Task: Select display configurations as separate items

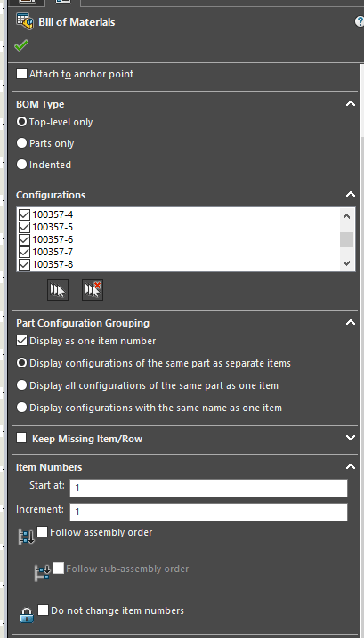Action: 21,362
